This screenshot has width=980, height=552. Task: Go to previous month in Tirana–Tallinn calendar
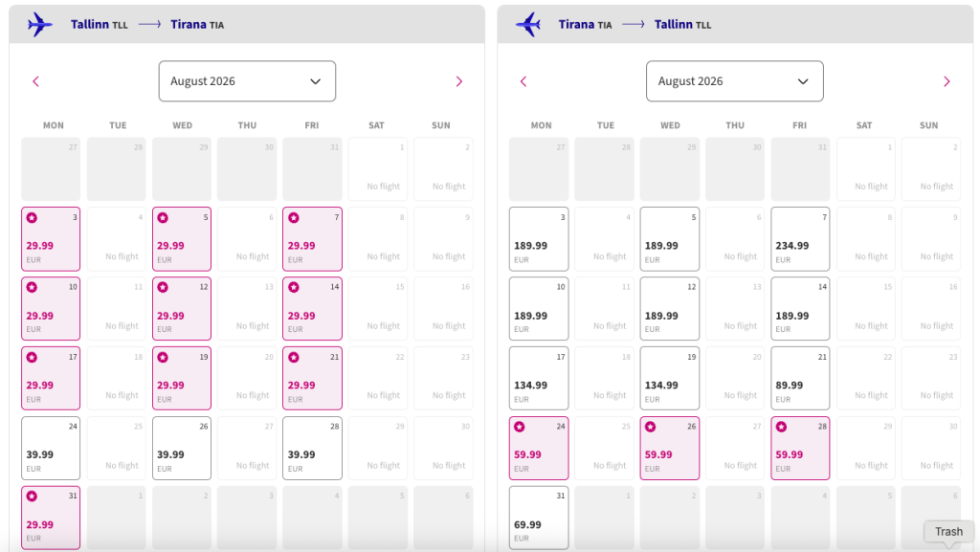tap(523, 81)
